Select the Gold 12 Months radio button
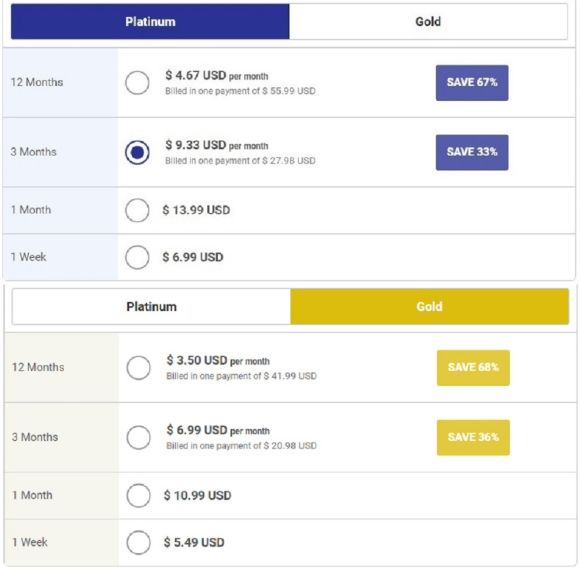Image resolution: width=580 pixels, height=570 pixels. click(138, 368)
